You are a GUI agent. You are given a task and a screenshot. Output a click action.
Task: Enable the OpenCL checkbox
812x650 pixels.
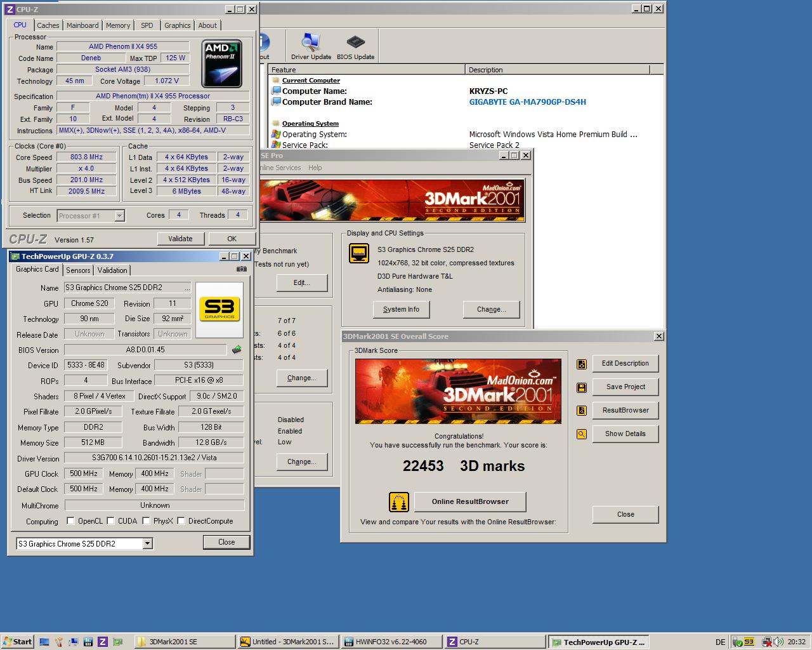(71, 521)
